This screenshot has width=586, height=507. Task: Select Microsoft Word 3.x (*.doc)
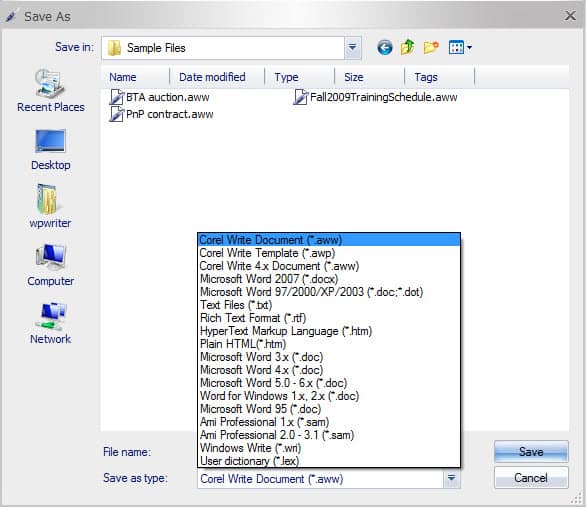pyautogui.click(x=329, y=357)
